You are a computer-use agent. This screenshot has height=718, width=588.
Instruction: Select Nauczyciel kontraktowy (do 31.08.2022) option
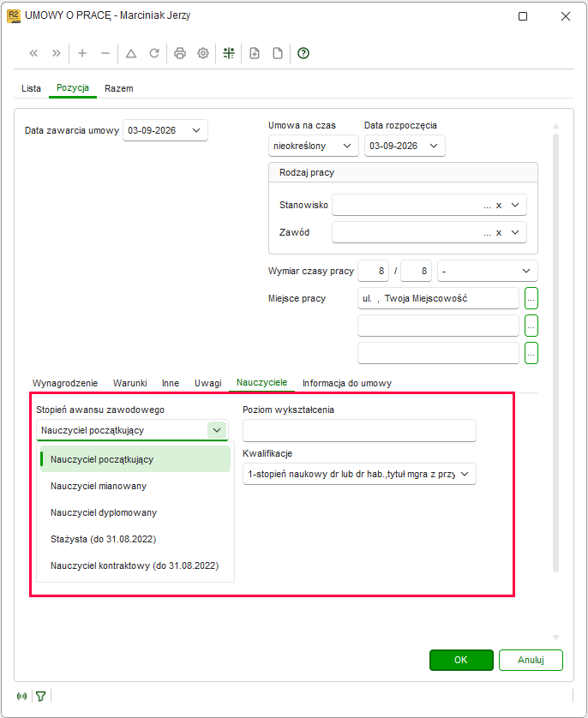click(135, 565)
